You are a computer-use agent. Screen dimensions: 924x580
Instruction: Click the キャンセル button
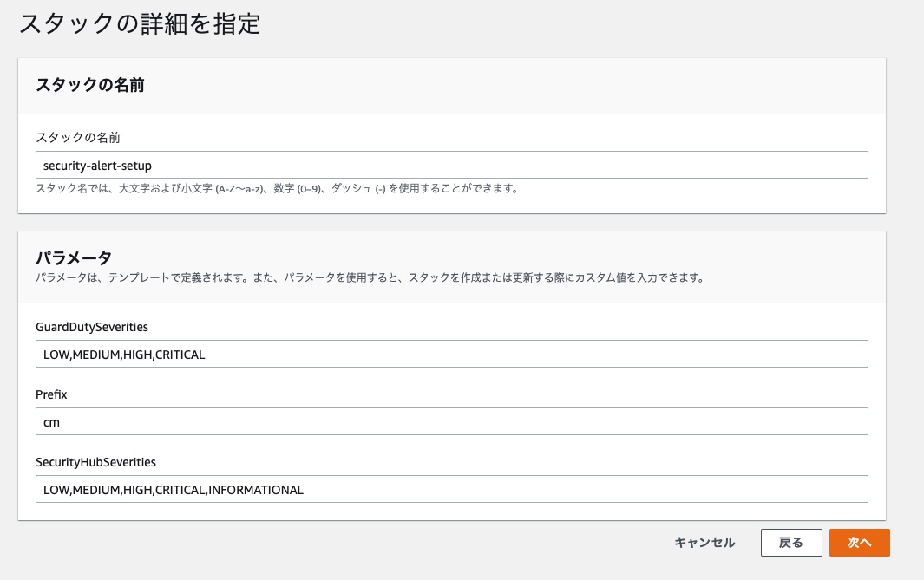coord(704,543)
